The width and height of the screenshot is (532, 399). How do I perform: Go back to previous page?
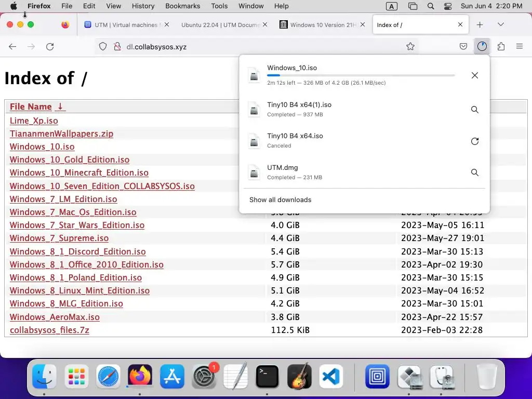click(x=12, y=46)
